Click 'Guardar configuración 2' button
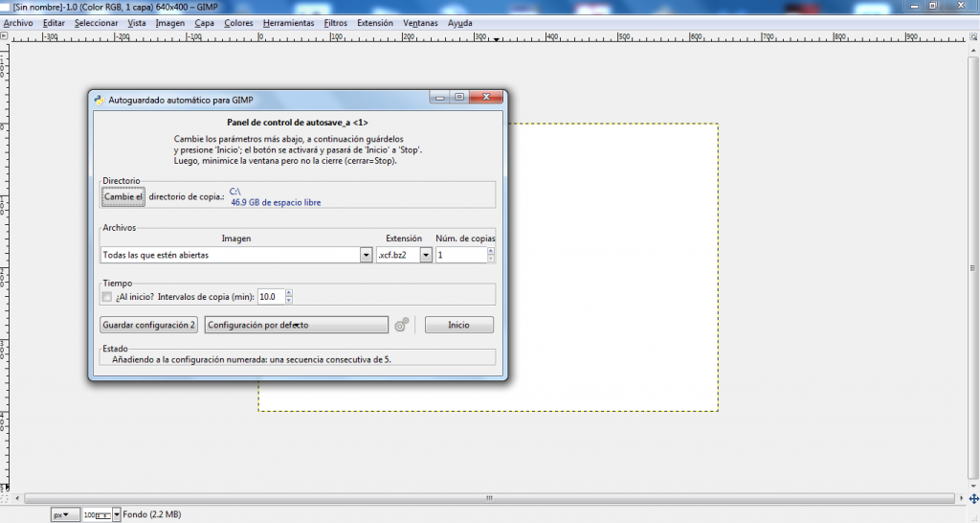 (148, 325)
